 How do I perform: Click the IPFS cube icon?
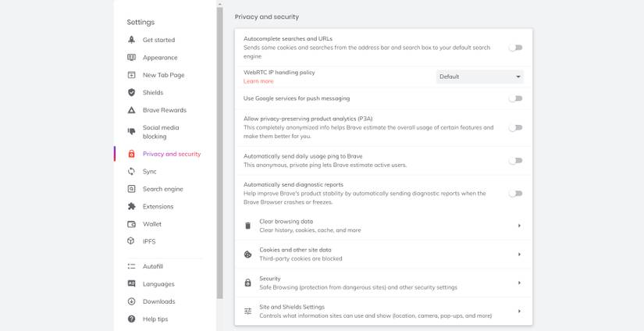coord(131,241)
